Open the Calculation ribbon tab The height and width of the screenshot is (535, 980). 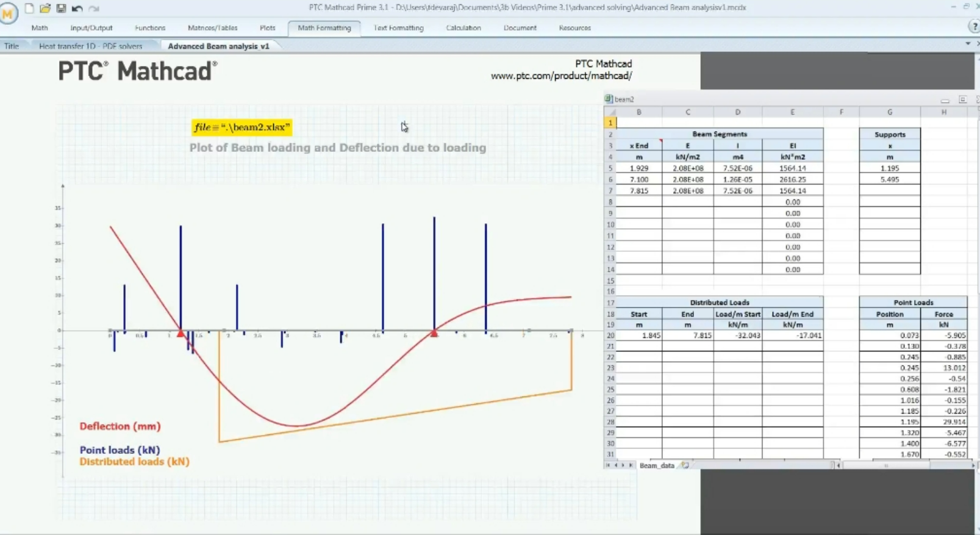pos(463,28)
